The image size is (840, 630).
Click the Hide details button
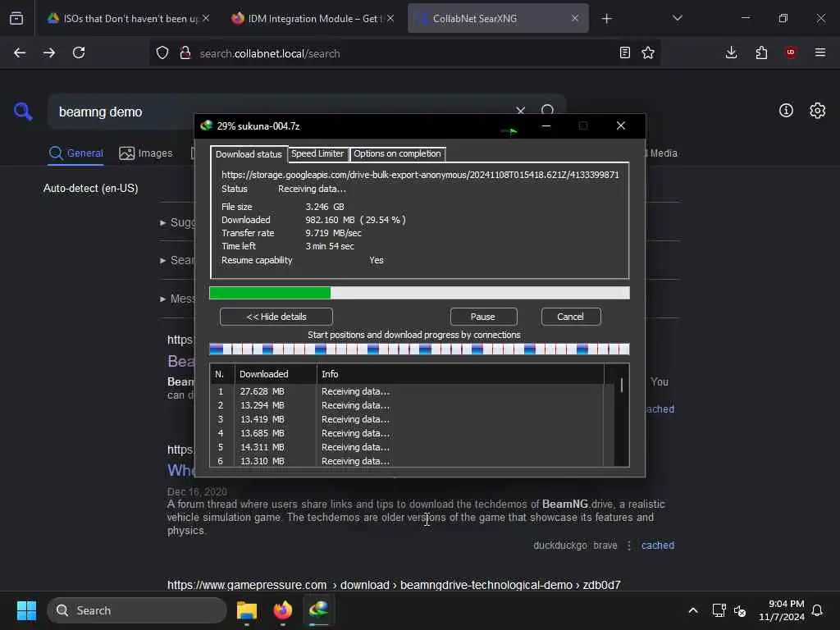(x=276, y=317)
